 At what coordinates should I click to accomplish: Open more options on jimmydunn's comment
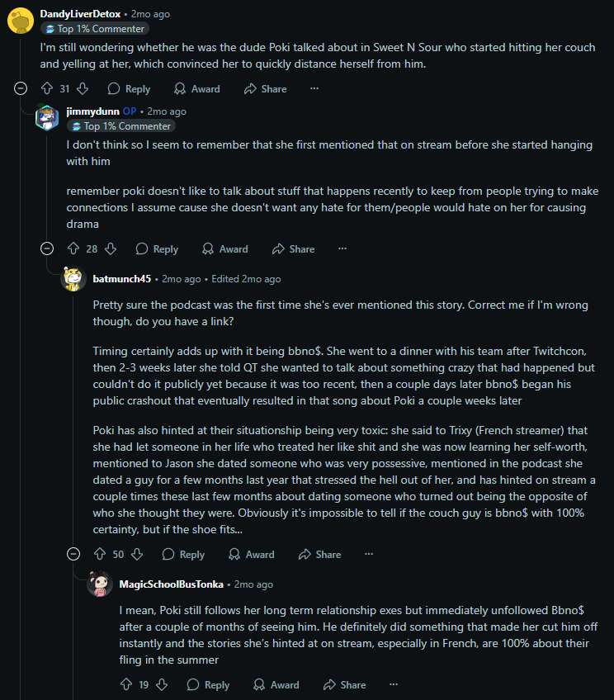click(x=342, y=249)
